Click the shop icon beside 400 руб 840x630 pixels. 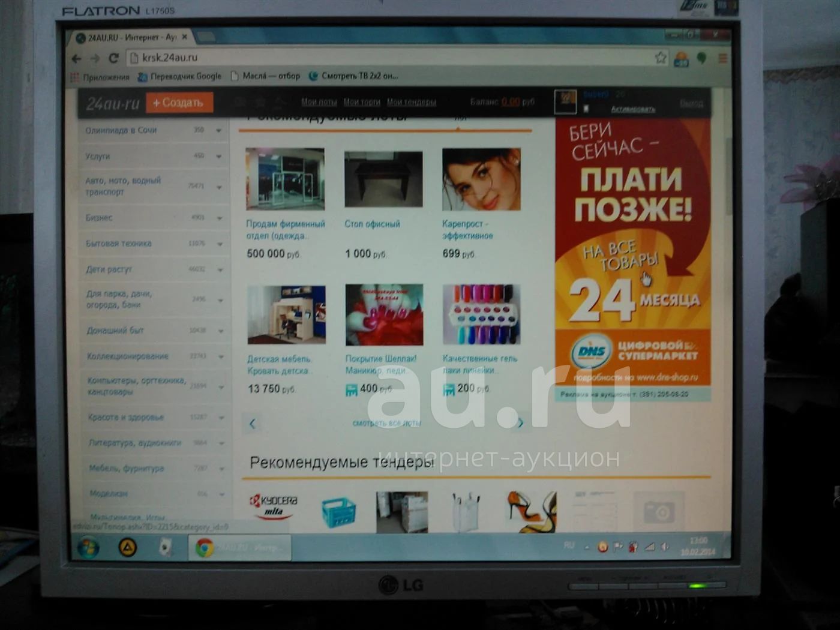pyautogui.click(x=352, y=390)
